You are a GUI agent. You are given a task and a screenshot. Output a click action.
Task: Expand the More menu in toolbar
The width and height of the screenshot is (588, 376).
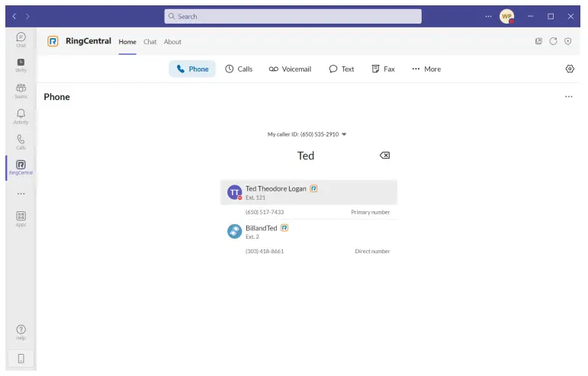tap(426, 69)
